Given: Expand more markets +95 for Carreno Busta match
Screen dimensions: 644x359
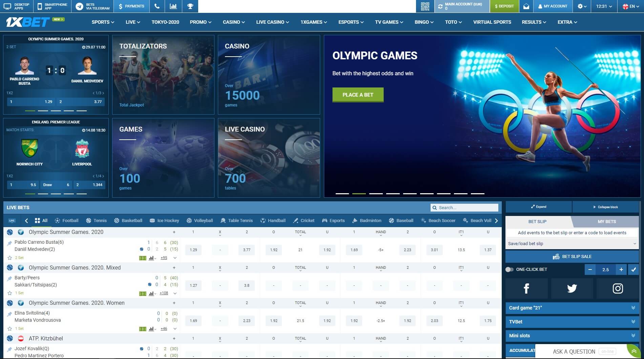Looking at the screenshot, I should (164, 258).
